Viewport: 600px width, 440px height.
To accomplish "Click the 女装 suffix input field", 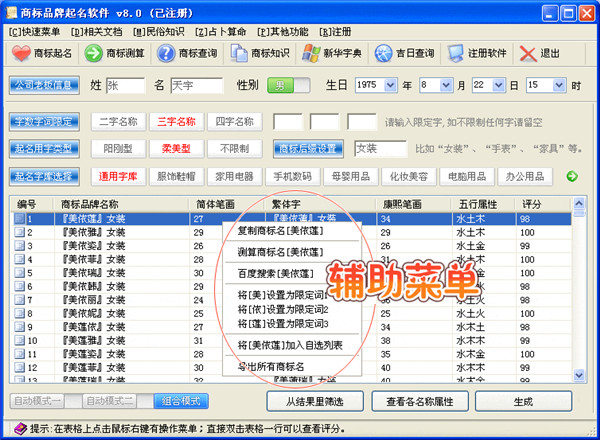I will click(380, 148).
